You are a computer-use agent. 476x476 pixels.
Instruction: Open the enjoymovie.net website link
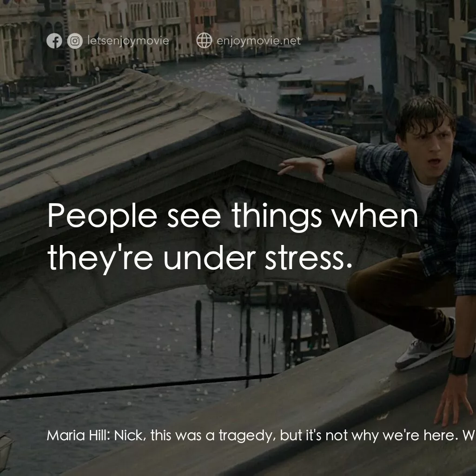[258, 41]
